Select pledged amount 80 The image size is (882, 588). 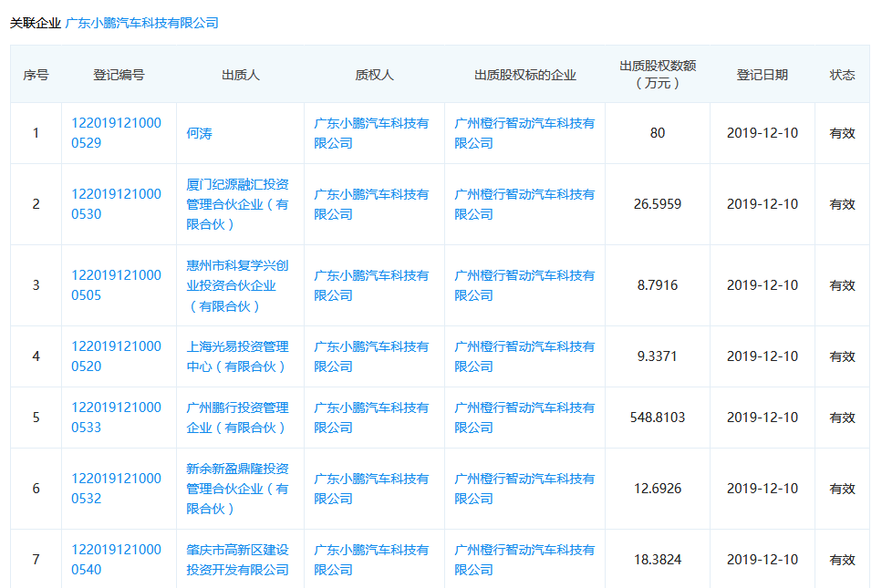(658, 133)
